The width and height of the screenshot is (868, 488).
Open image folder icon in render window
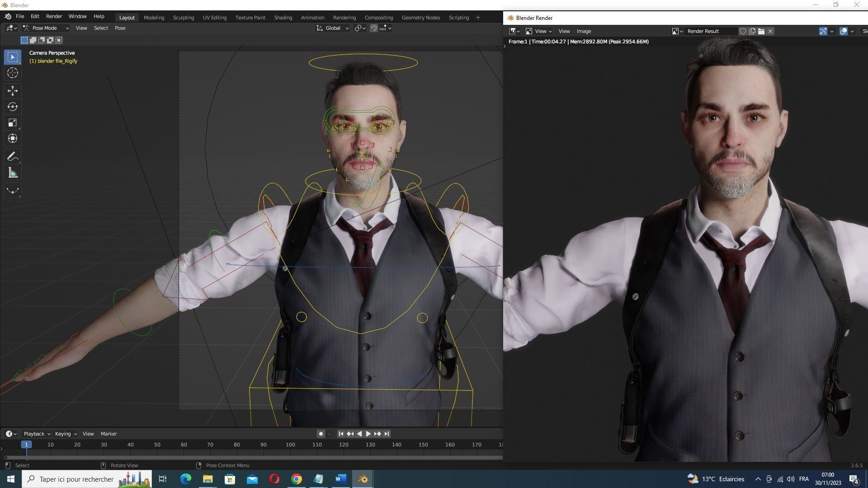point(761,31)
